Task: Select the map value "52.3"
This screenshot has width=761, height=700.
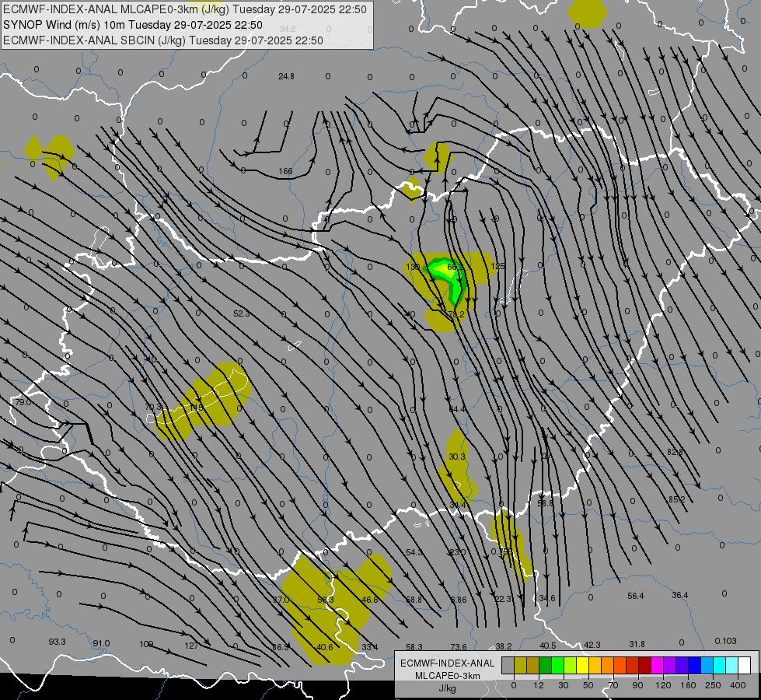Action: pos(242,313)
